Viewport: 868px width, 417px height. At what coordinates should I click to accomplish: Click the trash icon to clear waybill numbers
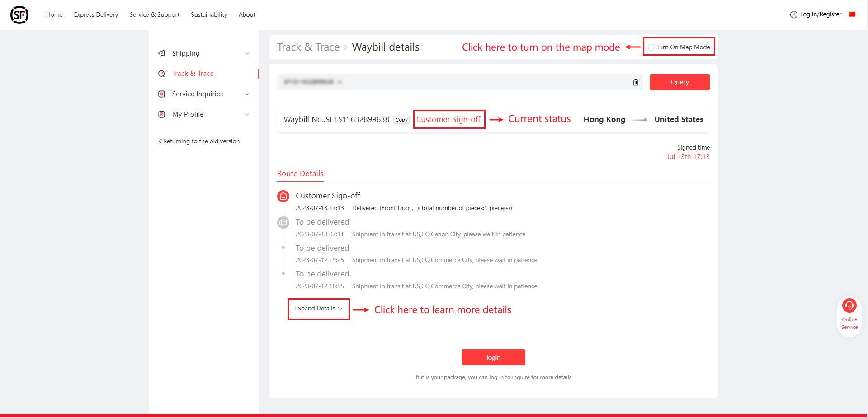tap(635, 82)
